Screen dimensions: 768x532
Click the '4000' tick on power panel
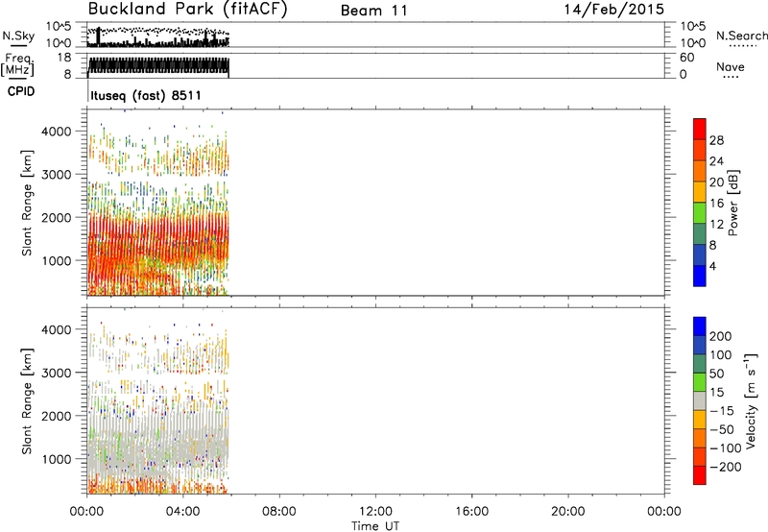coord(56,132)
